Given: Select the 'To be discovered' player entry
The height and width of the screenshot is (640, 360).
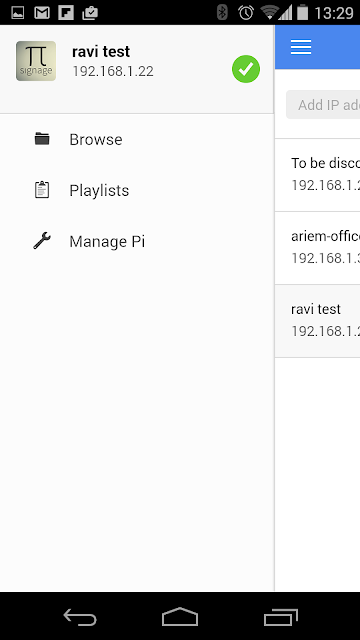Looking at the screenshot, I should (x=318, y=175).
